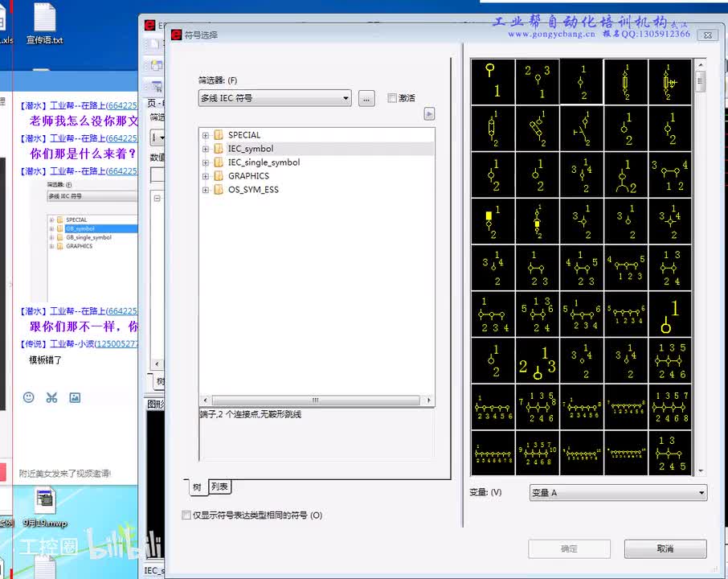The width and height of the screenshot is (728, 579).
Task: Click the 附近美女发来了视频邀请 notice in chat
Action: [65, 473]
